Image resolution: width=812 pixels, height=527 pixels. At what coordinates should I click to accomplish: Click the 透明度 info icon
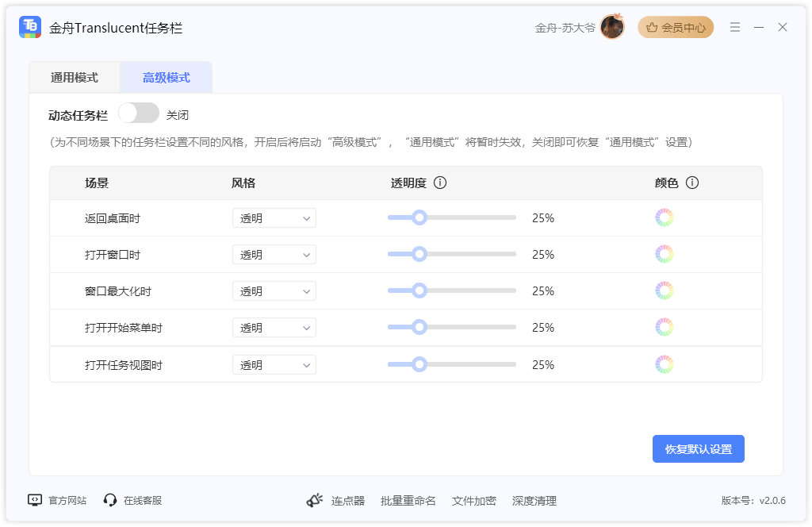[x=440, y=183]
